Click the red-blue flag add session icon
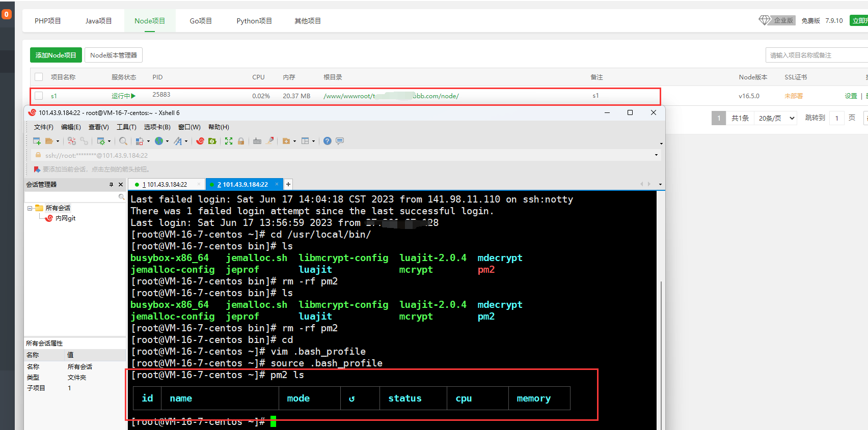868x430 pixels. coord(37,169)
